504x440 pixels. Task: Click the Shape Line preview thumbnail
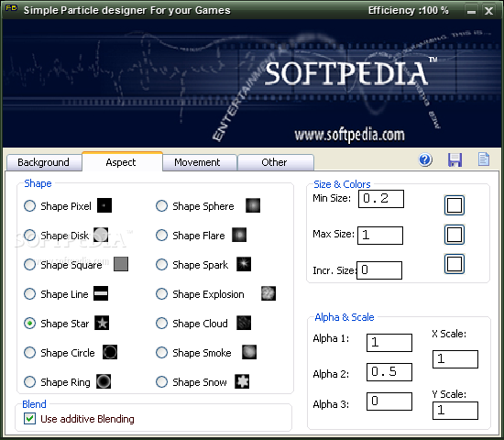[101, 293]
